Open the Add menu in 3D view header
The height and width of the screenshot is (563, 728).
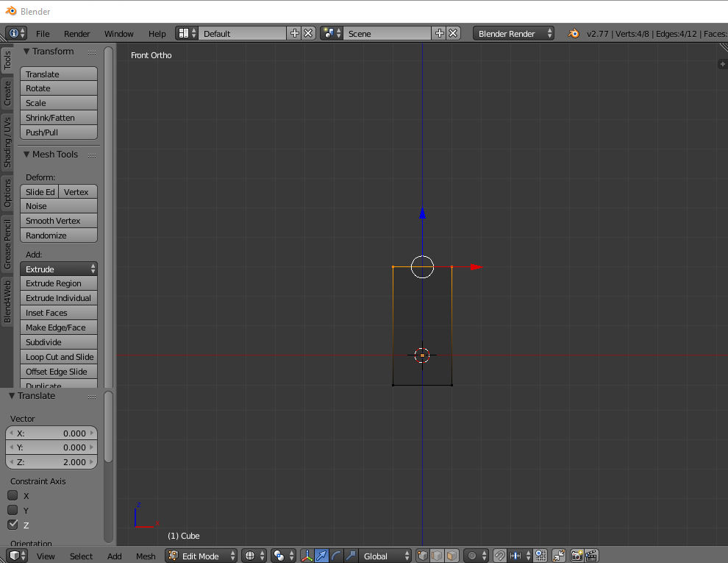pos(114,556)
